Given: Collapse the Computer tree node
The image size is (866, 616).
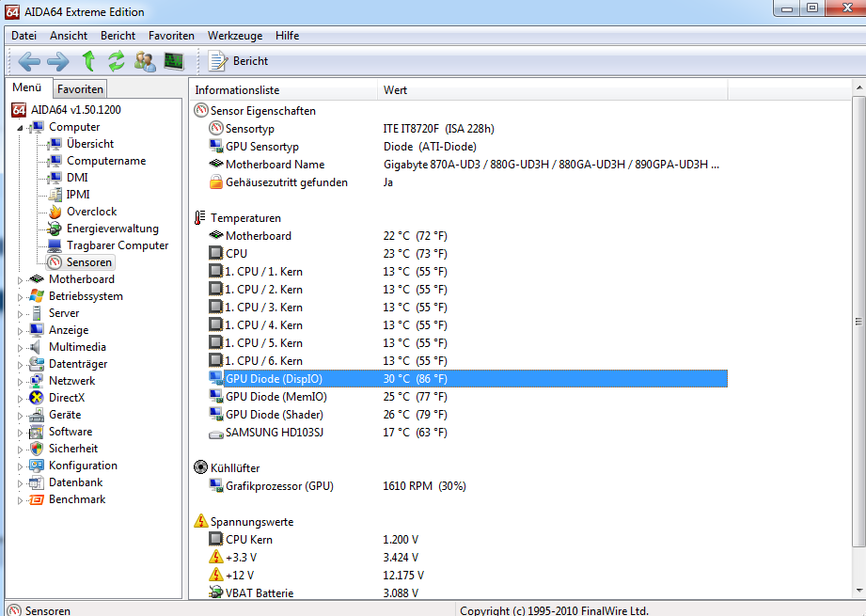Looking at the screenshot, I should coord(20,128).
